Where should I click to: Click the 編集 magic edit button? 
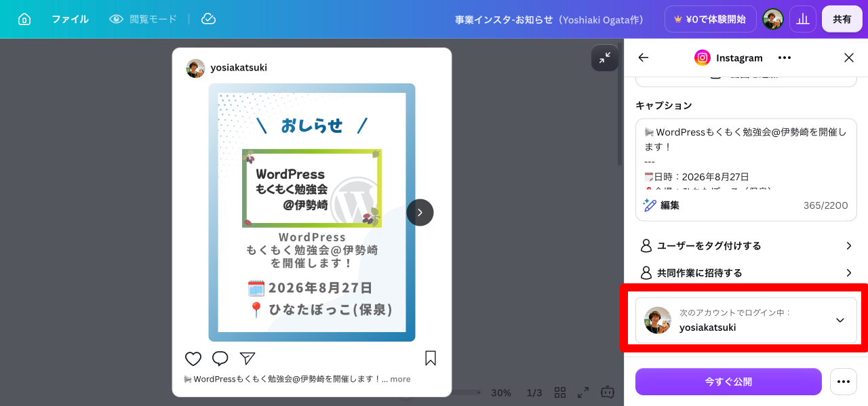662,205
